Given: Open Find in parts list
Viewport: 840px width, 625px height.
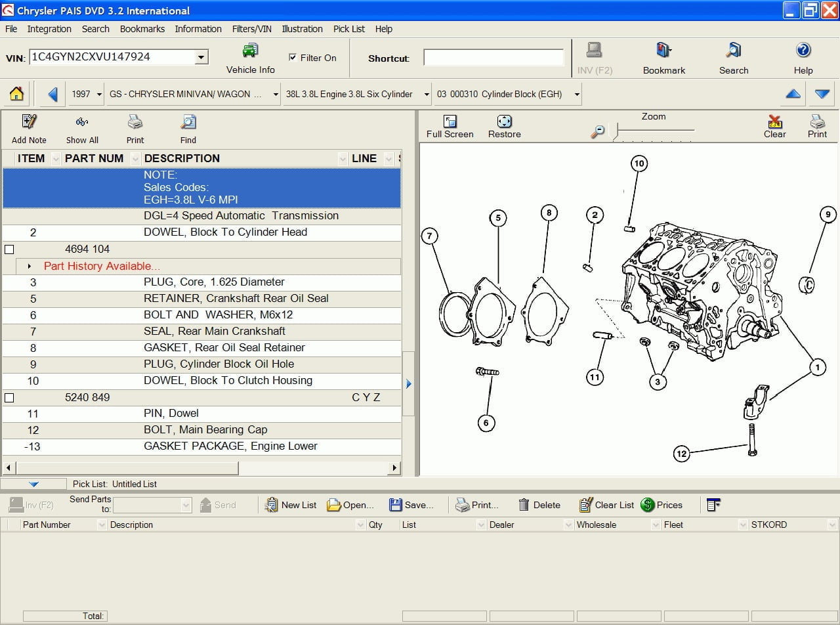Looking at the screenshot, I should [x=188, y=122].
